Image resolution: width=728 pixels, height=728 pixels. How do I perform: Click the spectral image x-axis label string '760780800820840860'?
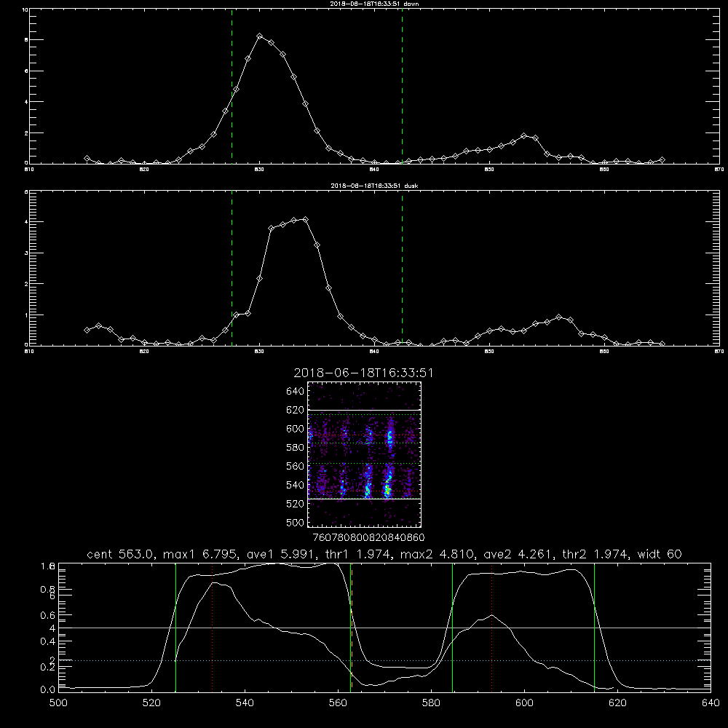tap(368, 537)
